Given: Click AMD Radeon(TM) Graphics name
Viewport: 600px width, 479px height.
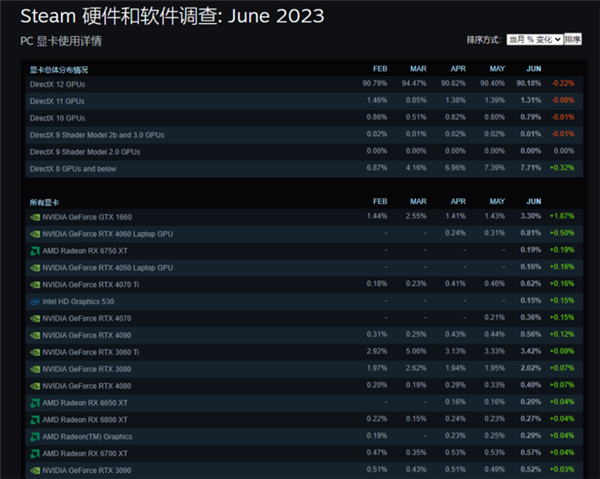Looking at the screenshot, I should coord(87,437).
